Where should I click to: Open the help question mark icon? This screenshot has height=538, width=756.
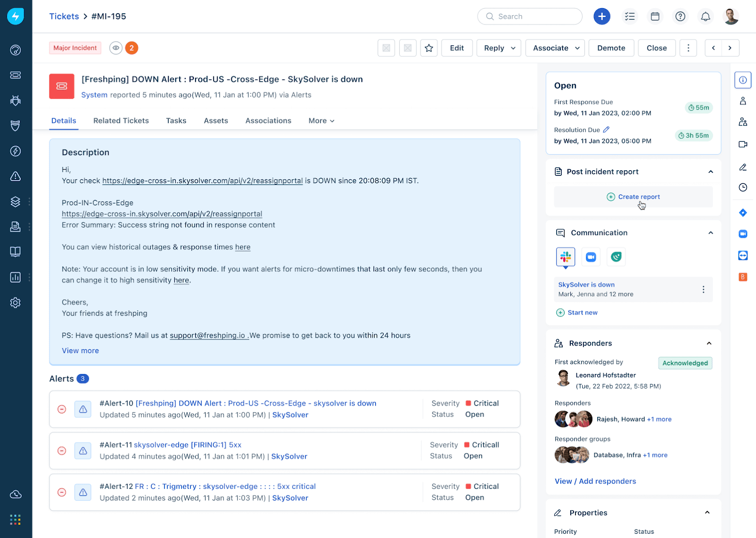(680, 17)
